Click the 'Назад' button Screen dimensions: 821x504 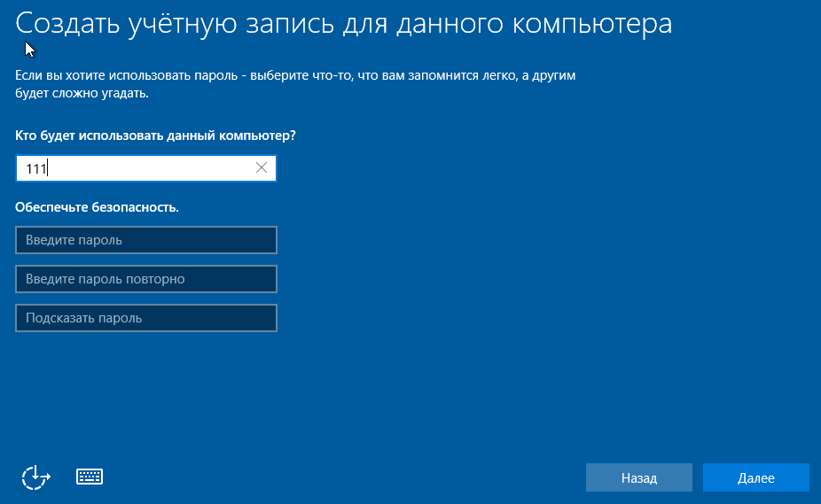[x=638, y=477]
